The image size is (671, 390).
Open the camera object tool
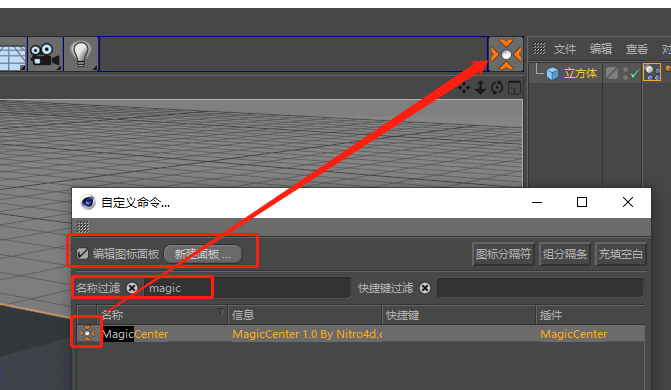(45, 54)
